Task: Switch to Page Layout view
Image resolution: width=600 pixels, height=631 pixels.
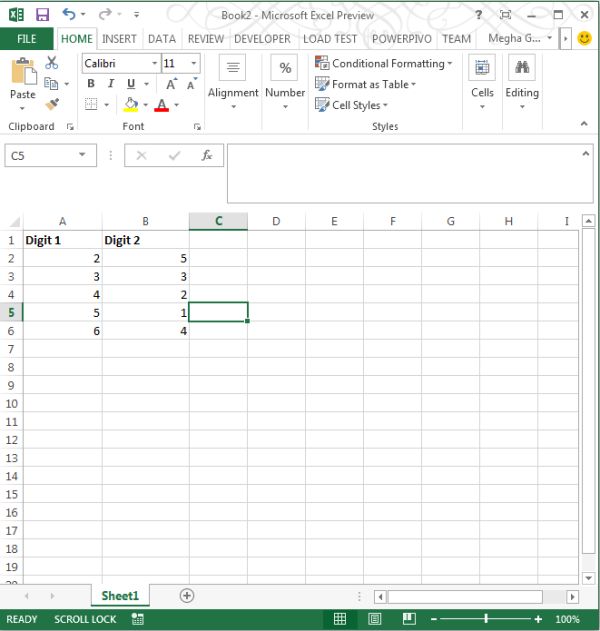Action: [375, 619]
